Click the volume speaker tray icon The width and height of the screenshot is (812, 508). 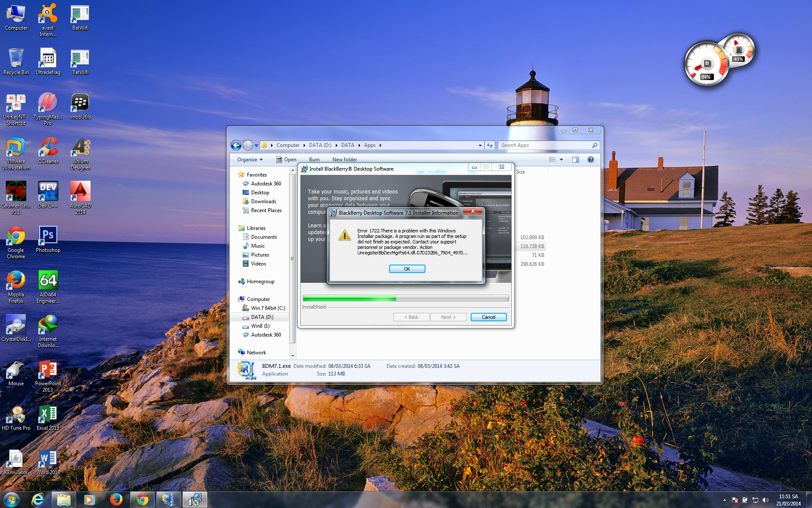point(765,500)
